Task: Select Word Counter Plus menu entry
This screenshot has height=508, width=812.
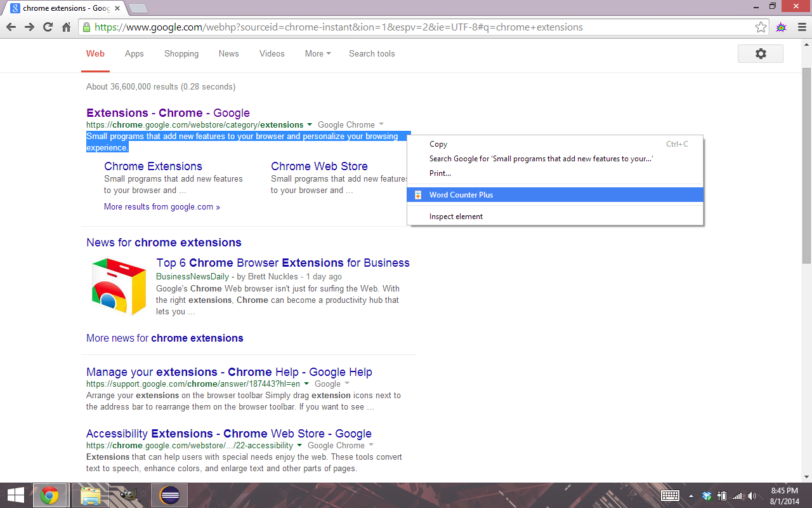Action: click(555, 195)
